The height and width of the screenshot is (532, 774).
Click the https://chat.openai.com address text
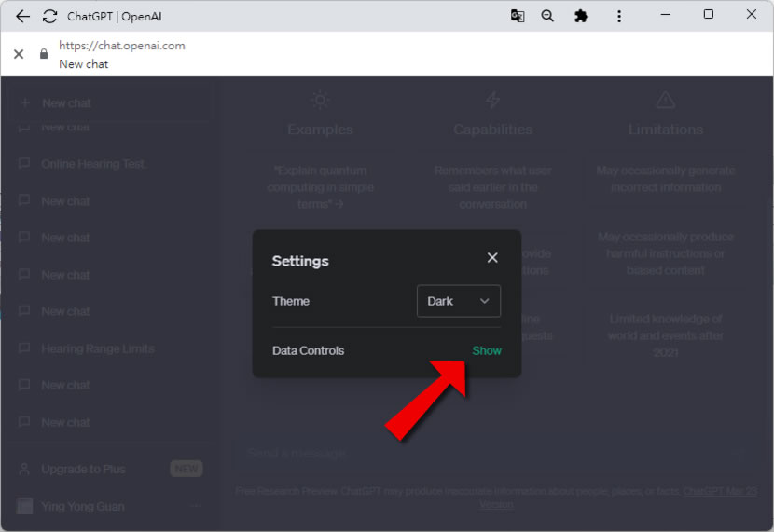click(x=122, y=46)
